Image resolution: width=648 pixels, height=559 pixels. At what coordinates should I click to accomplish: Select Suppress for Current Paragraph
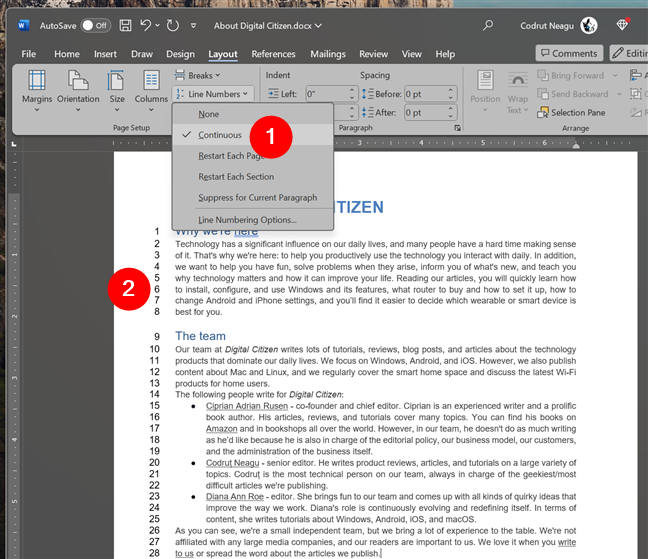pyautogui.click(x=253, y=197)
